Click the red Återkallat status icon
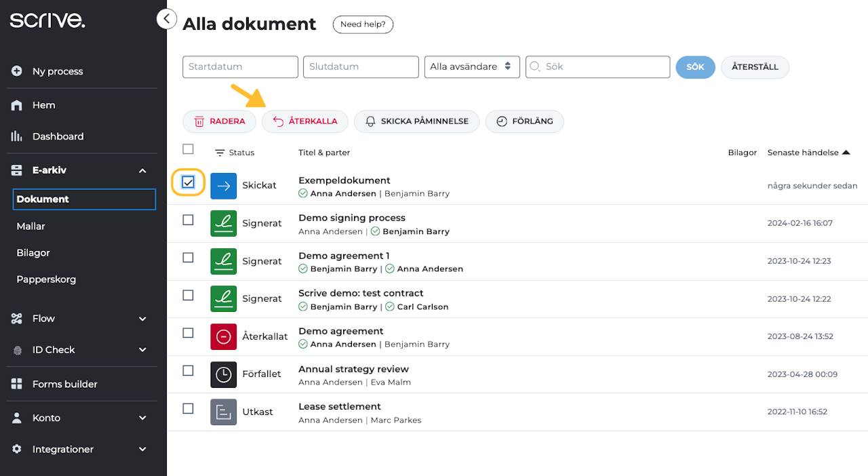Image resolution: width=868 pixels, height=476 pixels. [x=223, y=336]
